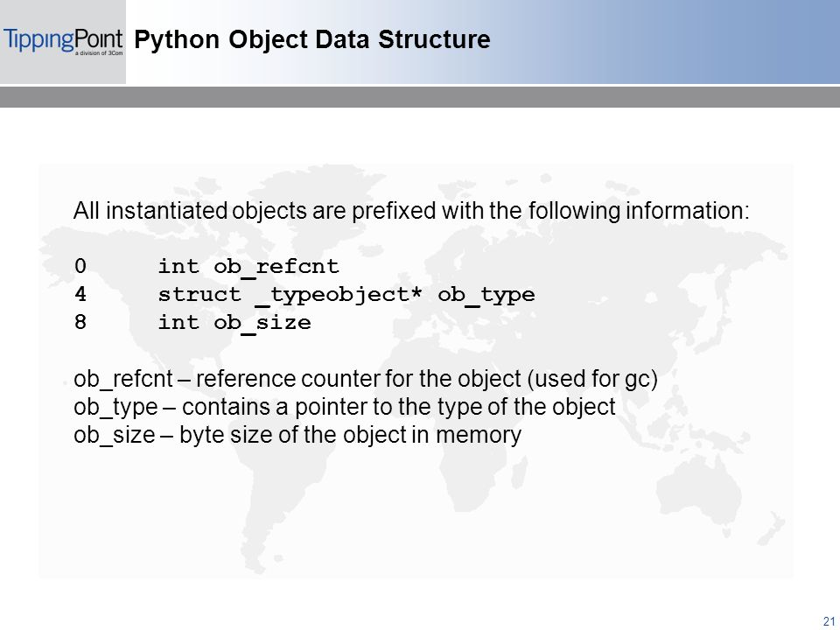
Task: Click offset number 0 in code listing
Action: point(80,266)
